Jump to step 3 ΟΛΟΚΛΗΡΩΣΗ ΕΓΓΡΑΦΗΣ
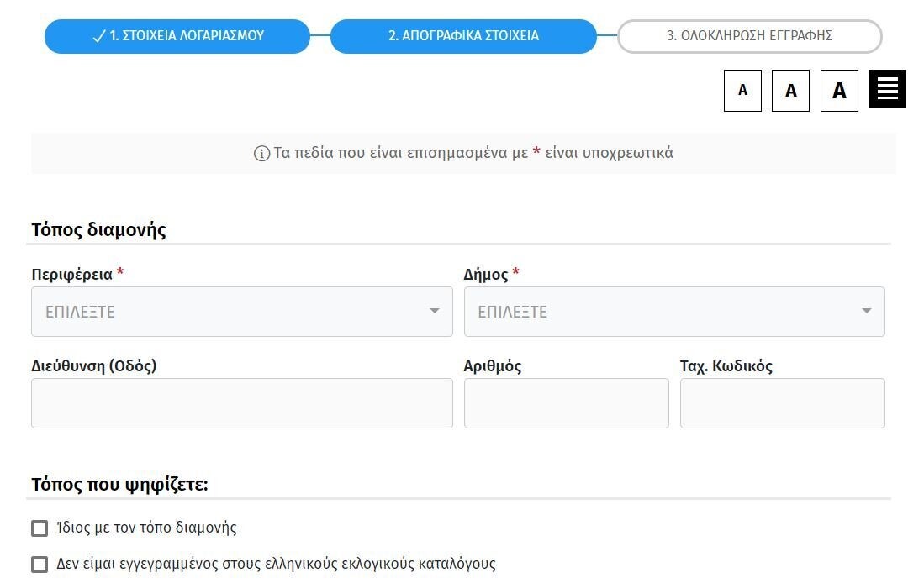 (749, 36)
